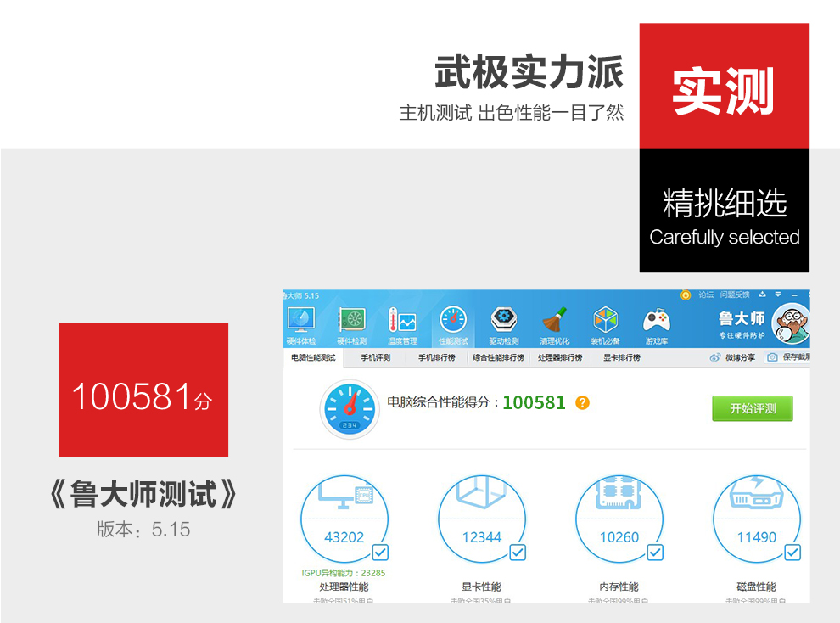Screen dimensions: 840x623
Task: Click the 武极实力派 headline
Action: coord(529,72)
